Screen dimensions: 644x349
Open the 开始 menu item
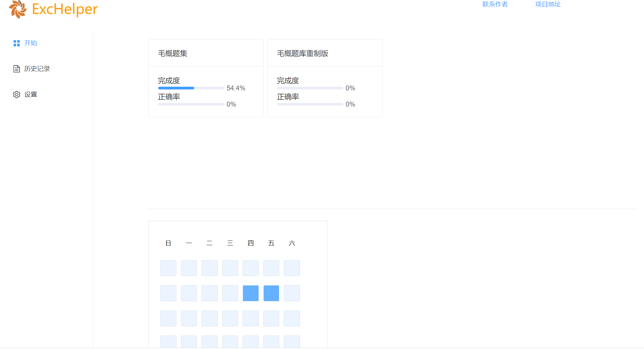coord(31,43)
